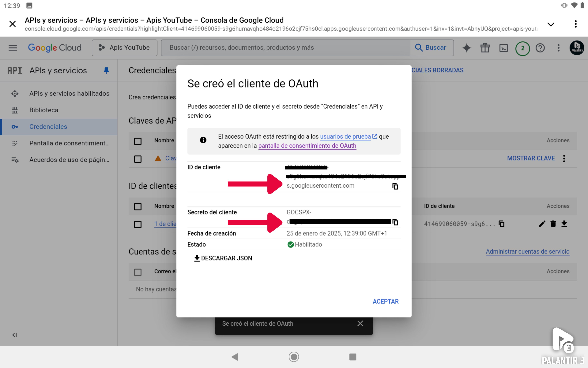
Task: Check the Claves de API header checkbox
Action: pos(138,141)
